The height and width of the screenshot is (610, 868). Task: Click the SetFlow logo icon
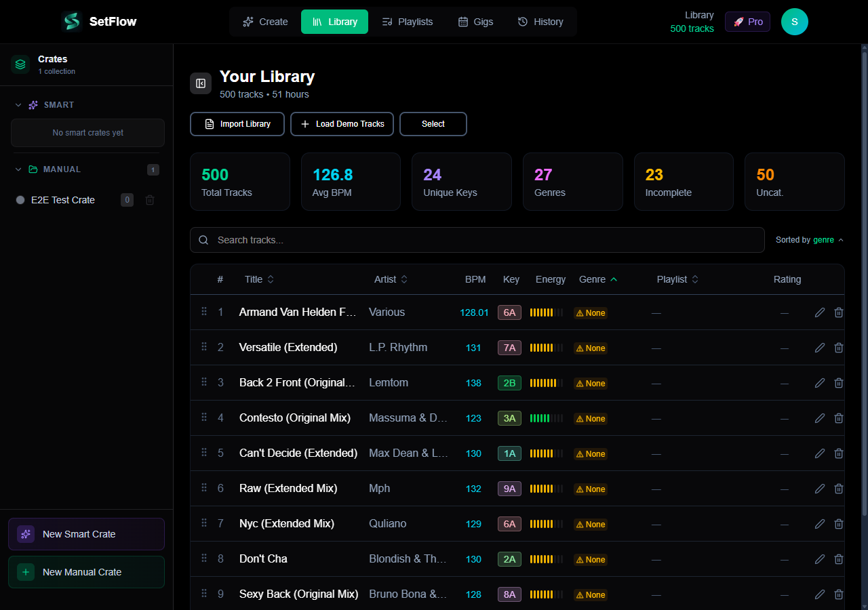[x=71, y=21]
